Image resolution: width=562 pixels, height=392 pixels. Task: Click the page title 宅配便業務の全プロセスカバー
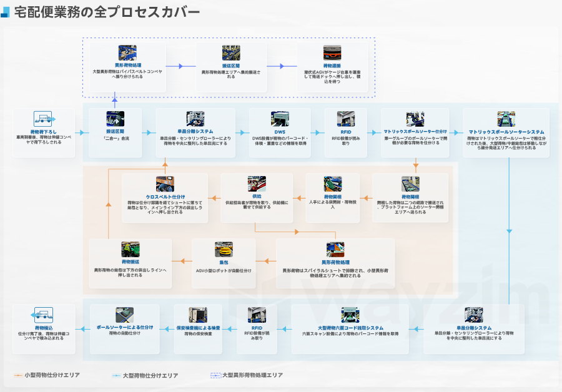point(107,12)
